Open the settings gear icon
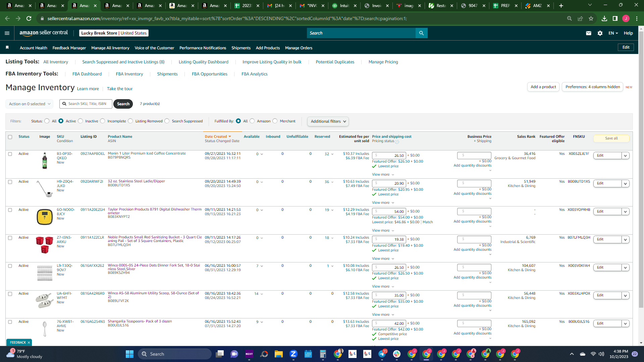 coord(600,33)
